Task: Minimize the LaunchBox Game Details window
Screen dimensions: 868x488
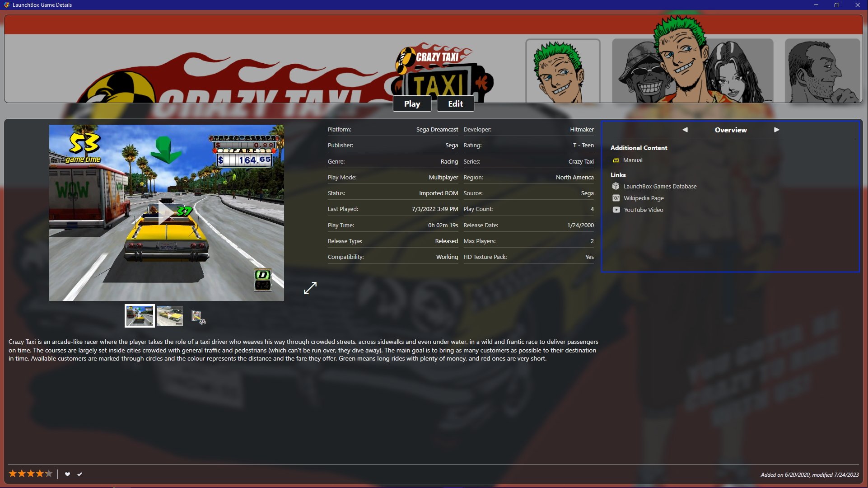Action: [816, 5]
